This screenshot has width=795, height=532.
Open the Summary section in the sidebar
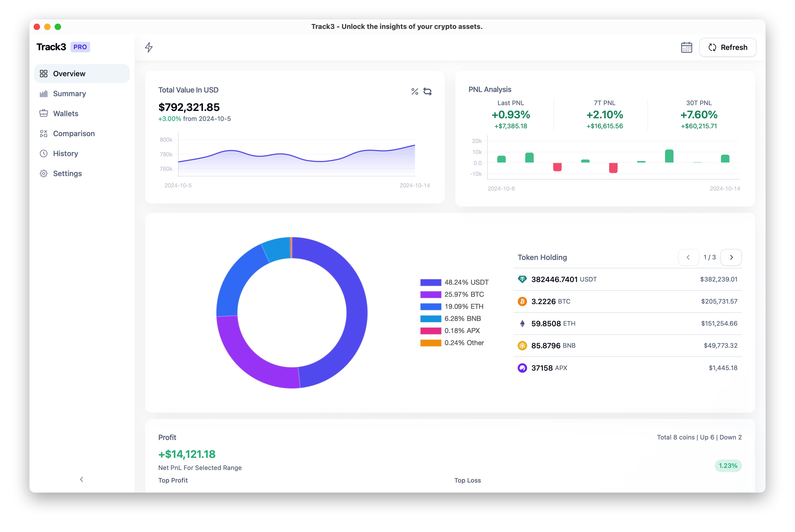(69, 94)
